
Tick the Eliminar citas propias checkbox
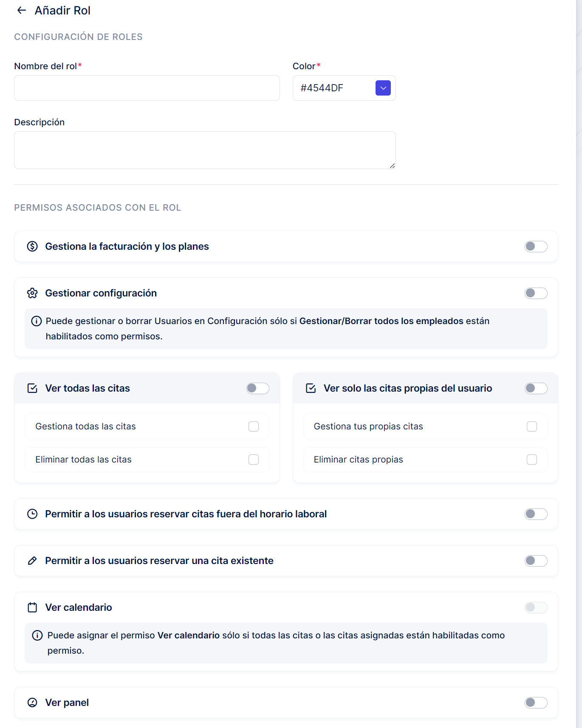click(532, 460)
